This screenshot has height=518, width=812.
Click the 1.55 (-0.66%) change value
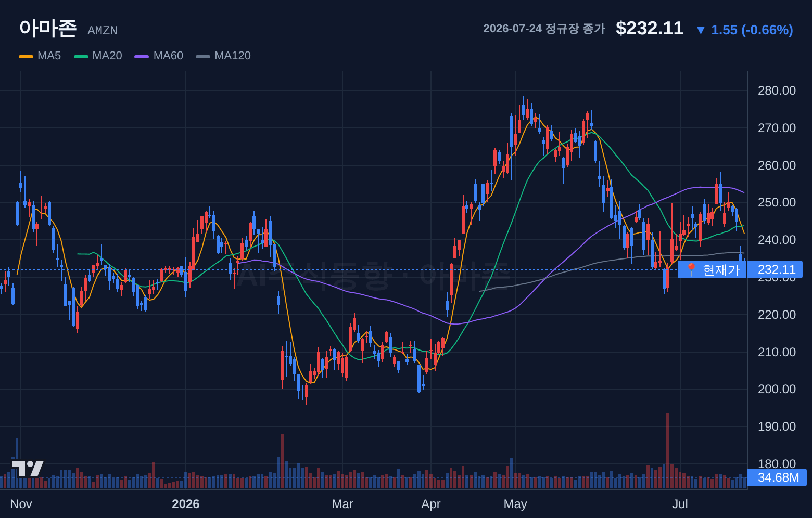(752, 30)
